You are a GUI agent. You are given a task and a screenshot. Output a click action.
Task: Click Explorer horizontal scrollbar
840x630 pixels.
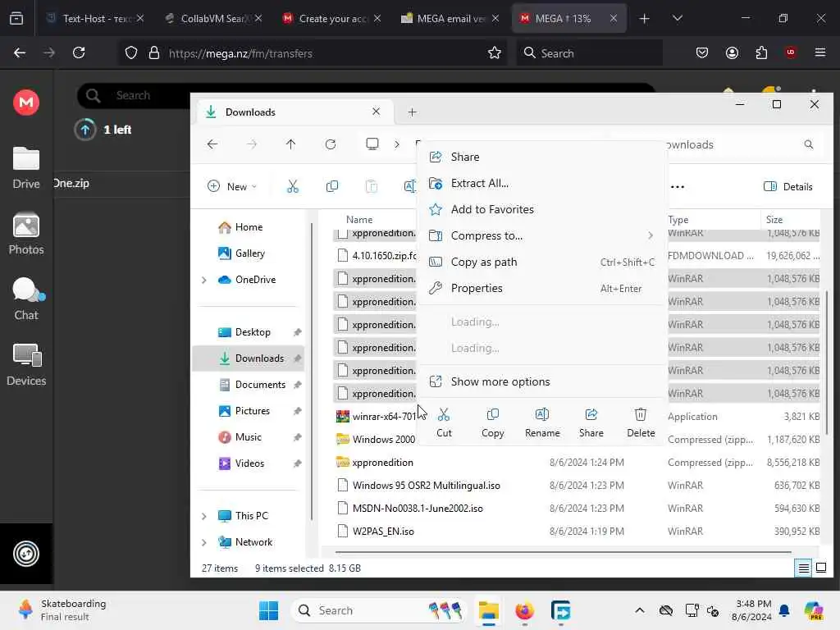tap(563, 551)
